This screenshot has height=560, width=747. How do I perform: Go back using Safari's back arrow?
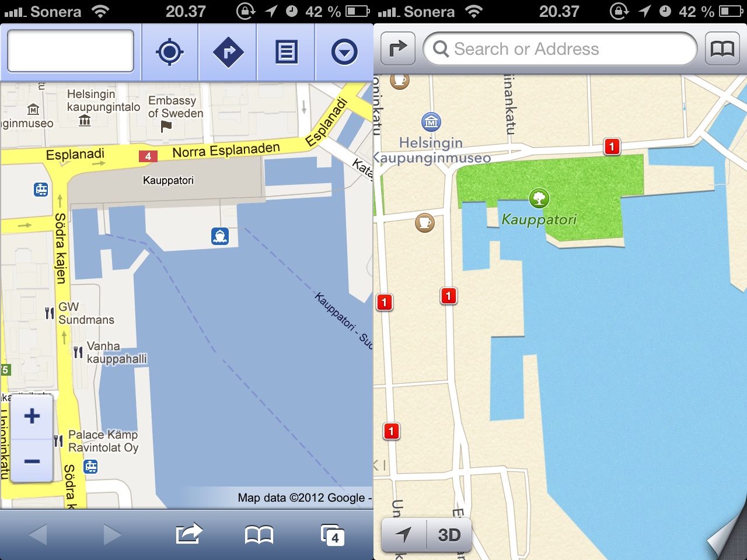pyautogui.click(x=38, y=534)
